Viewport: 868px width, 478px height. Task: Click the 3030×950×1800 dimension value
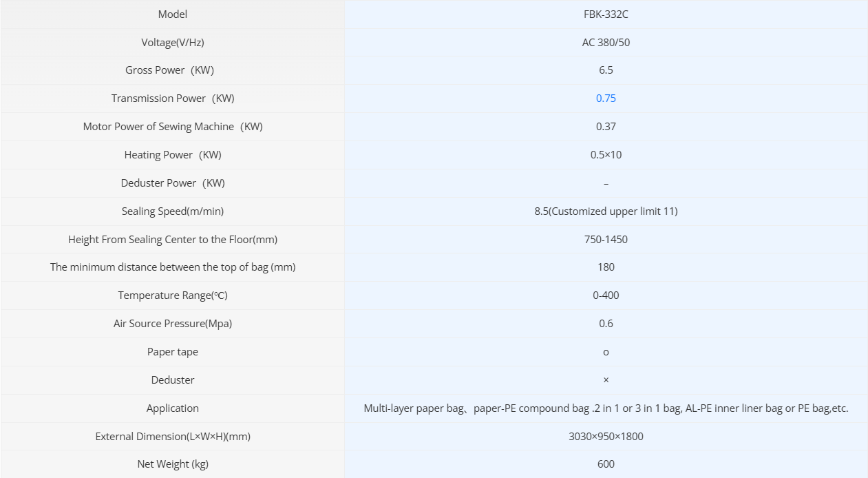(606, 437)
